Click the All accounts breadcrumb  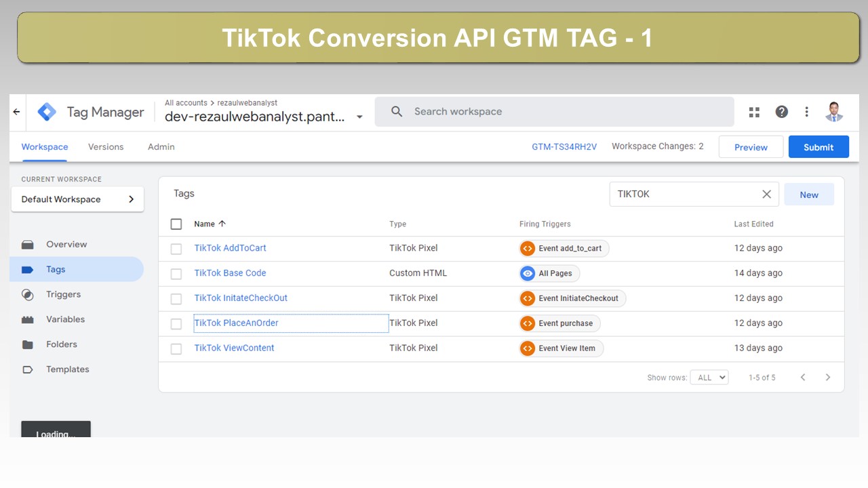pyautogui.click(x=186, y=103)
